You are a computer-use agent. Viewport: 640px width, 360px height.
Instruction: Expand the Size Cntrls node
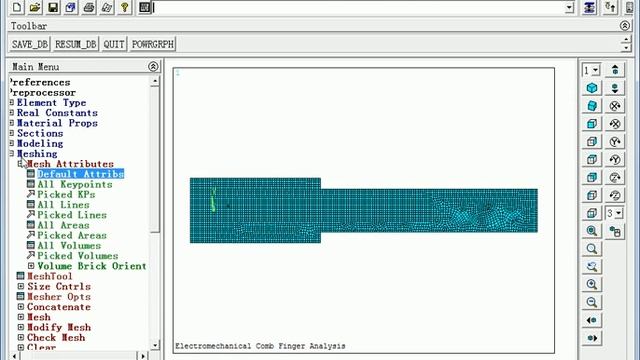tap(21, 286)
